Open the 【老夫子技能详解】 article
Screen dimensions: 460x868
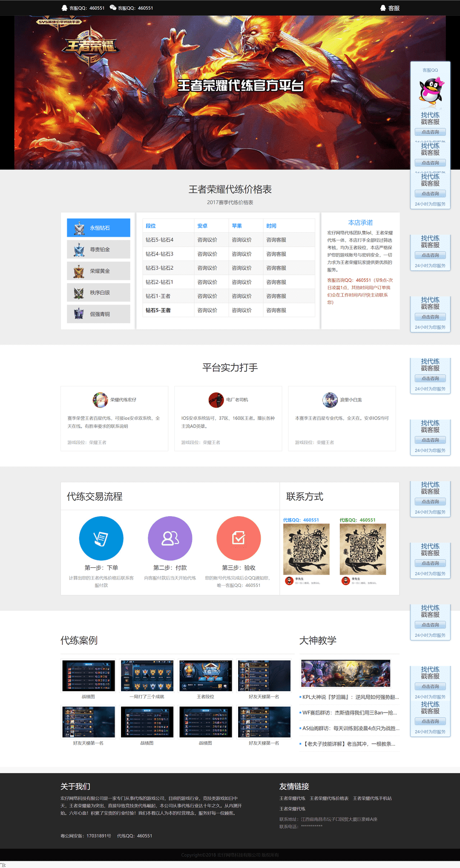tap(349, 744)
